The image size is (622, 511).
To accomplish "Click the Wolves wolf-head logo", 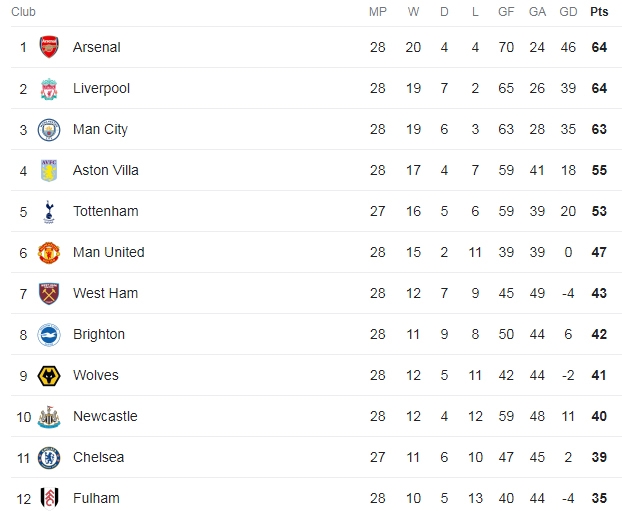I will point(49,376).
